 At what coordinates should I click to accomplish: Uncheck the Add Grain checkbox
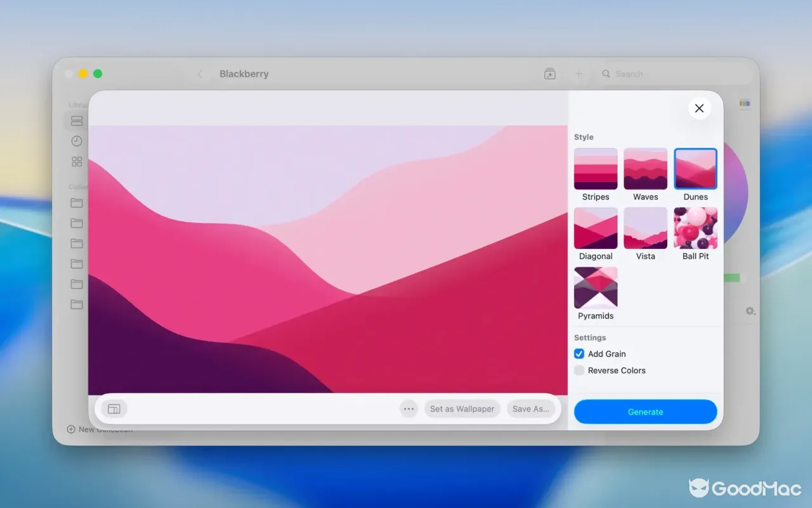click(x=579, y=354)
